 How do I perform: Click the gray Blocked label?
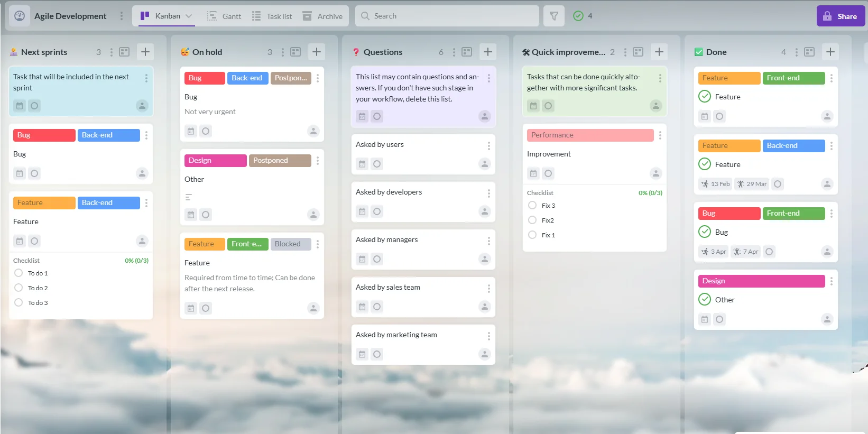(291, 244)
